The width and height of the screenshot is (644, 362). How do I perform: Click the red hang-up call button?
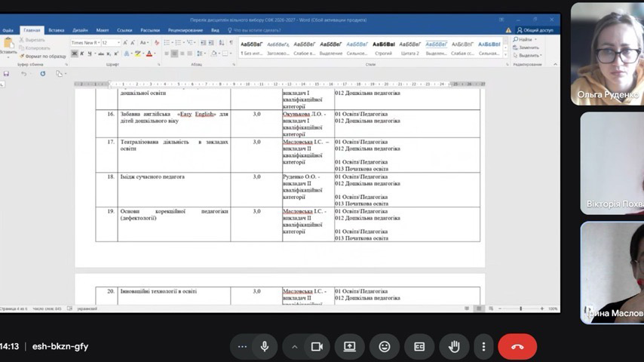click(517, 346)
